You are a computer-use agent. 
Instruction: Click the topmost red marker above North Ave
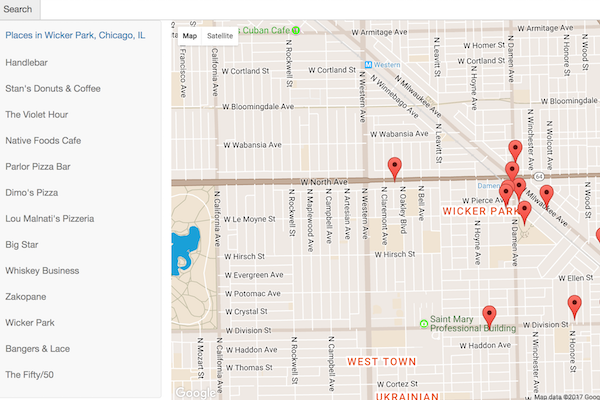click(x=515, y=150)
